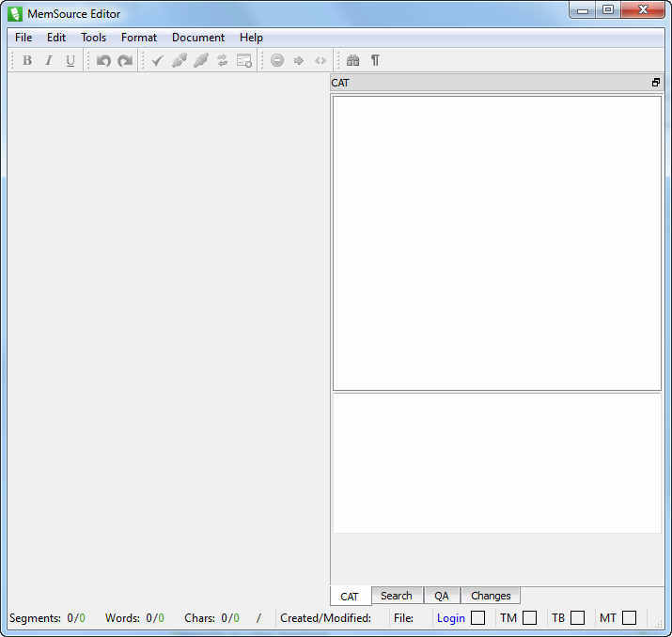Image resolution: width=672 pixels, height=637 pixels.
Task: Open the Help menu
Action: coord(251,38)
